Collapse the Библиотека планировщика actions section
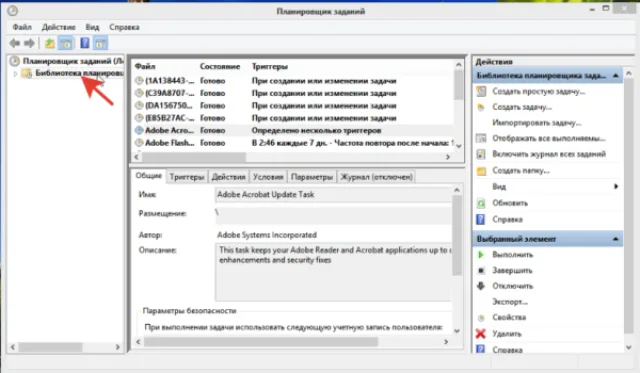 pos(616,76)
